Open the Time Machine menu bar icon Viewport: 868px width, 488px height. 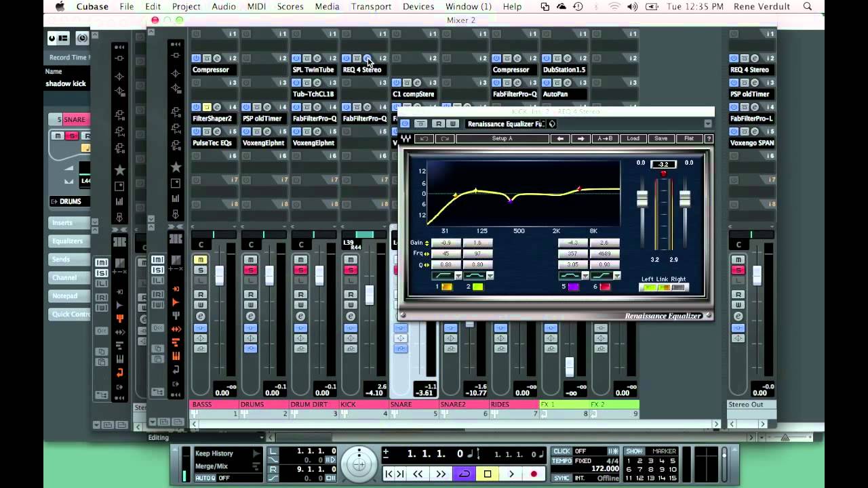tap(578, 7)
